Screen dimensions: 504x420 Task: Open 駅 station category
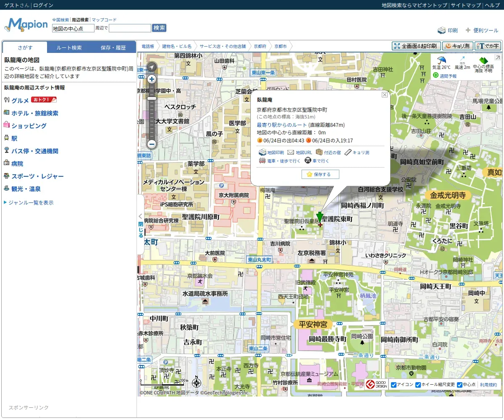[x=14, y=138]
